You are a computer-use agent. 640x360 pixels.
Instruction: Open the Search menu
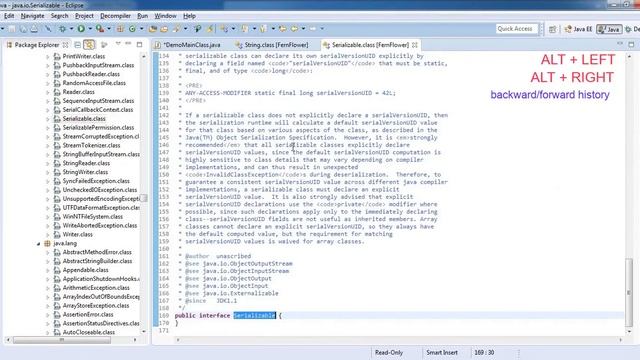pyautogui.click(x=60, y=16)
